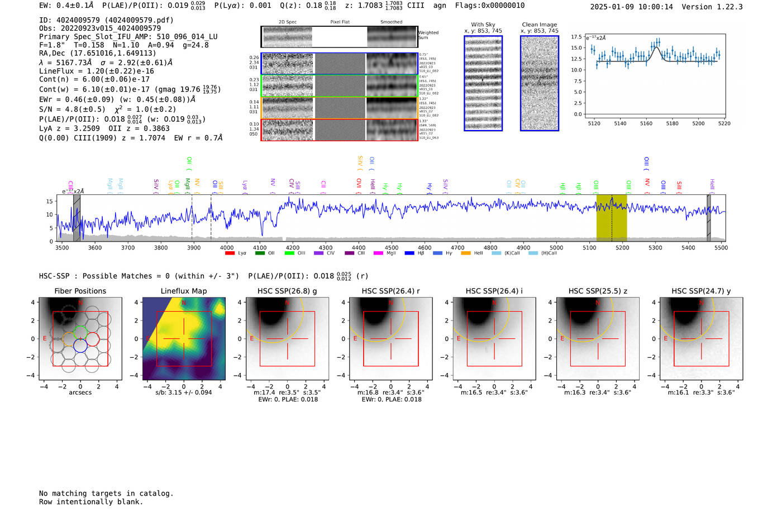Click the red-bordered fiber 2D spectrum row
Viewport: 782px width, 532px height.
click(x=339, y=130)
